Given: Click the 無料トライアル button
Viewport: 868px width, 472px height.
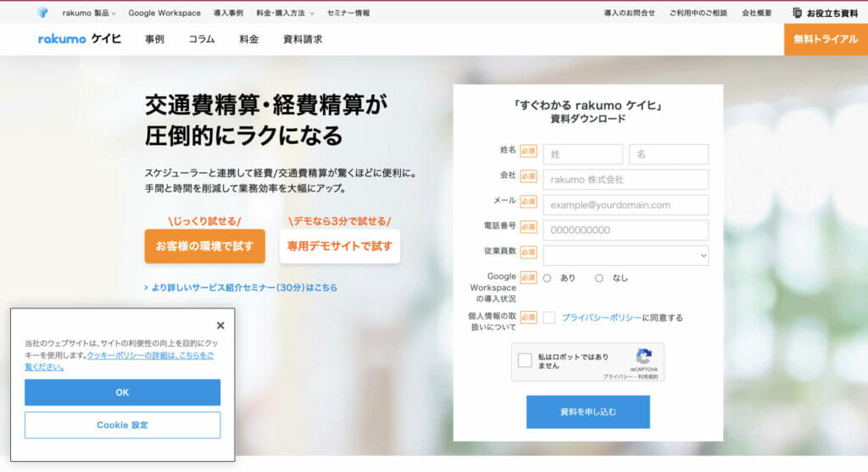Looking at the screenshot, I should pos(826,39).
